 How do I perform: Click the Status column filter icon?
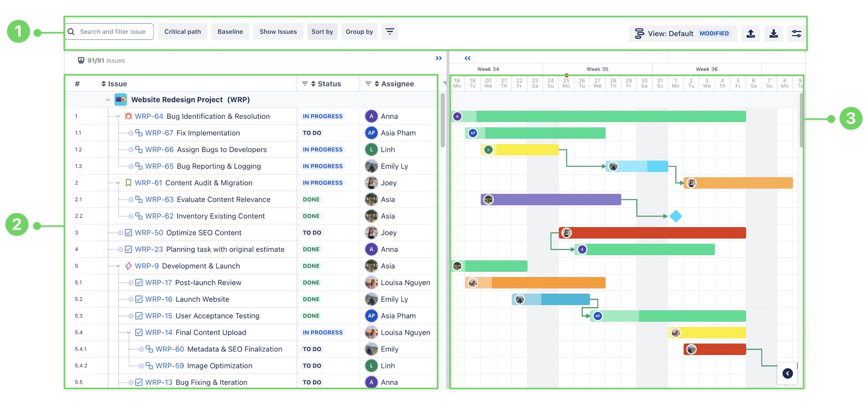(305, 84)
